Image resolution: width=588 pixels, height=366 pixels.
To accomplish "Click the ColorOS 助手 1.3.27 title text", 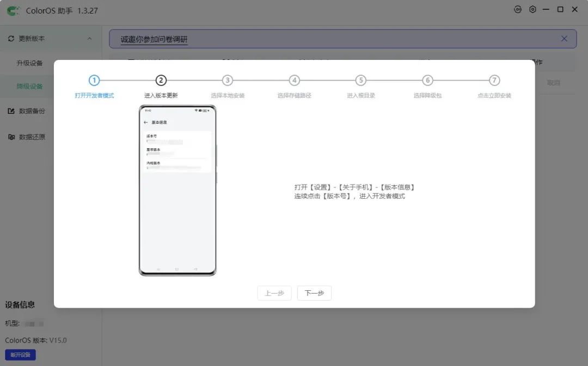I will [x=62, y=11].
